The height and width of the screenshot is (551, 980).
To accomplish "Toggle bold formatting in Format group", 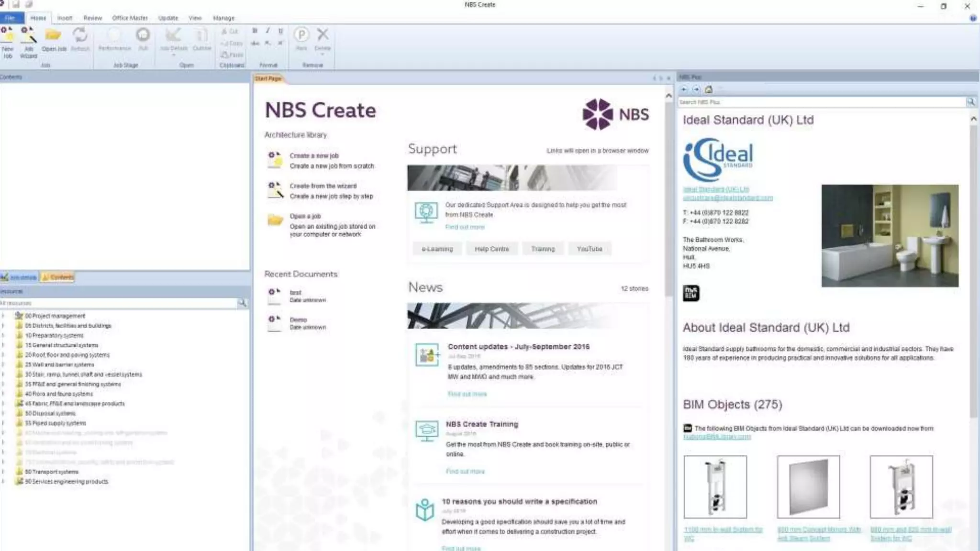I will click(255, 31).
